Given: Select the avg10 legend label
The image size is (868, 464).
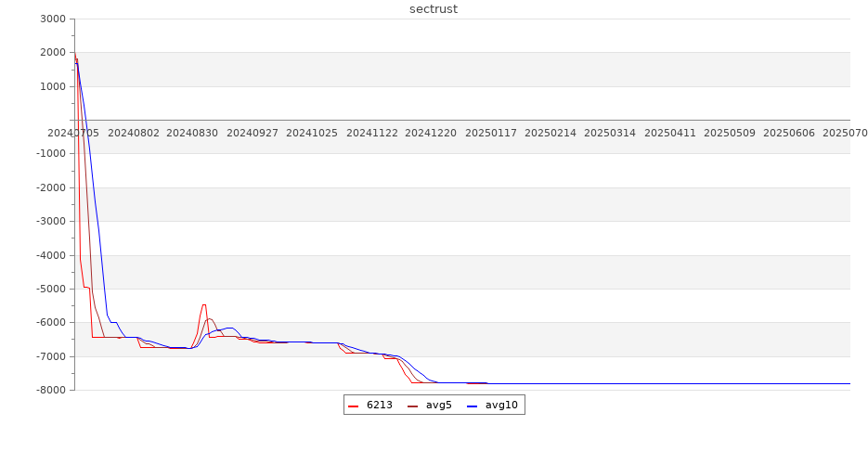Looking at the screenshot, I should pyautogui.click(x=501, y=406).
